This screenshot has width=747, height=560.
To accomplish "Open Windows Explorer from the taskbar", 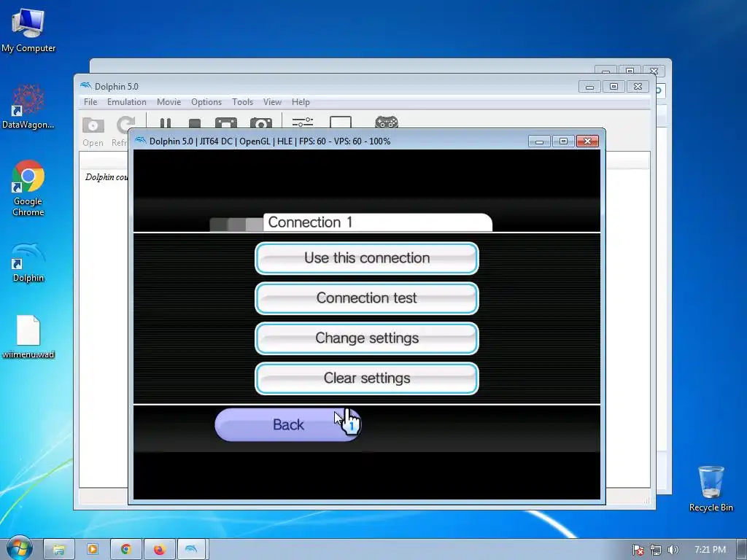I will point(59,550).
